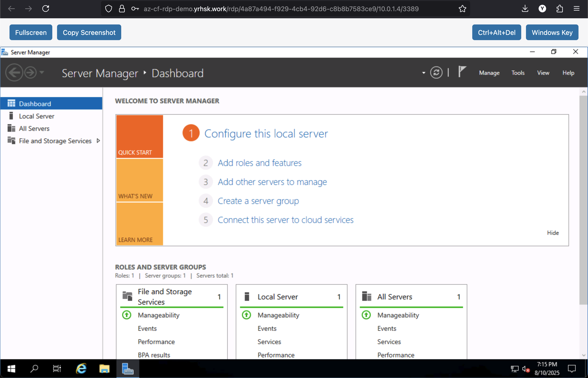
Task: Open Performance in File and Storage Services tile
Action: click(156, 342)
